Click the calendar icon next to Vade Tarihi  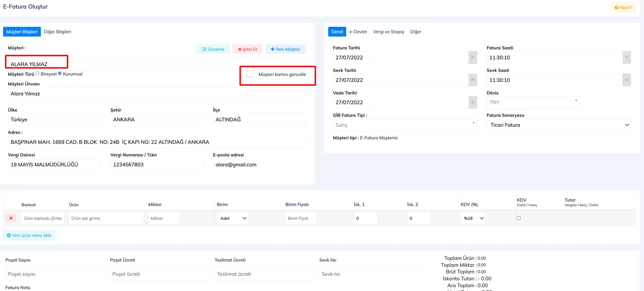[x=473, y=102]
